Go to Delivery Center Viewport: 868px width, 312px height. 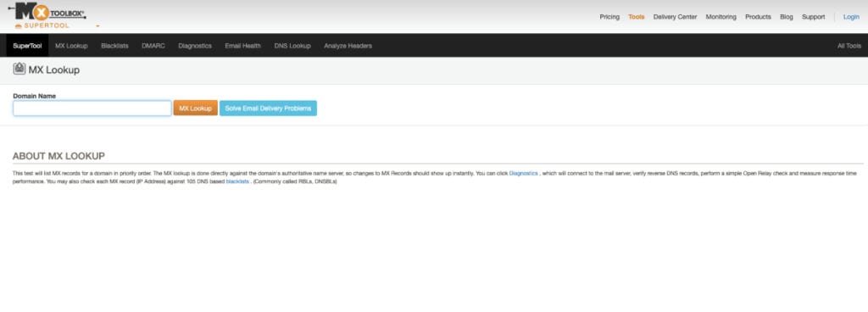pos(675,17)
